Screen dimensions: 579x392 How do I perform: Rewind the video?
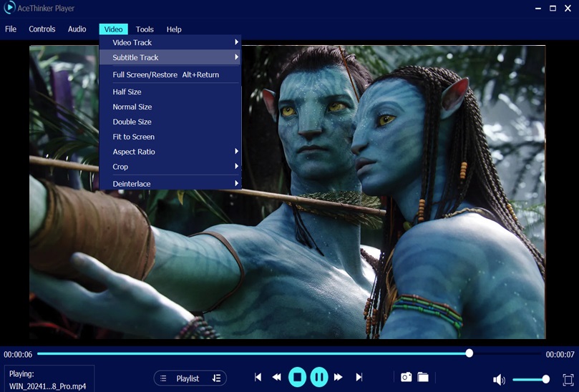(x=276, y=377)
